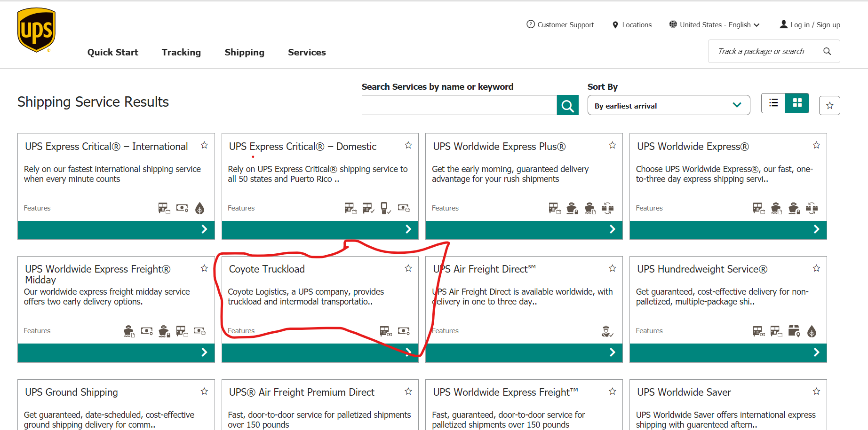Viewport: 868px width, 430px height.
Task: Click first truck feature icon on UPS Worldwide Express
Action: 759,208
